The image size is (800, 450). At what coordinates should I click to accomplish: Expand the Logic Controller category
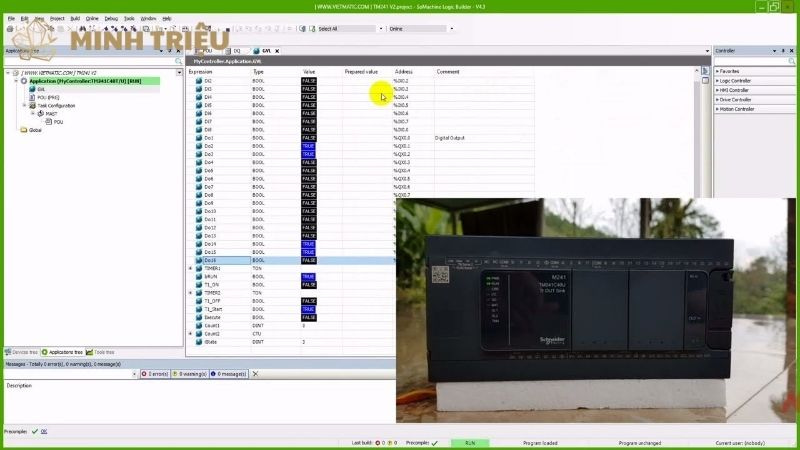coord(717,80)
